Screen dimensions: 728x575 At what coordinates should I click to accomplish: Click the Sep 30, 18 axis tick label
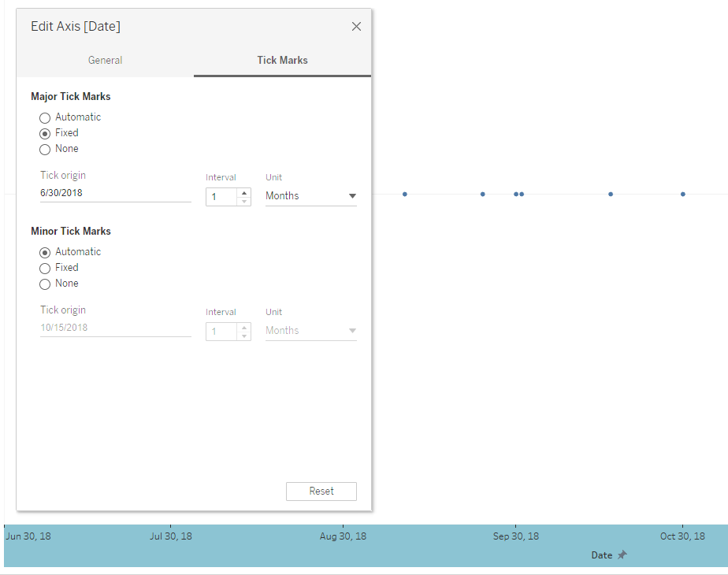[516, 536]
